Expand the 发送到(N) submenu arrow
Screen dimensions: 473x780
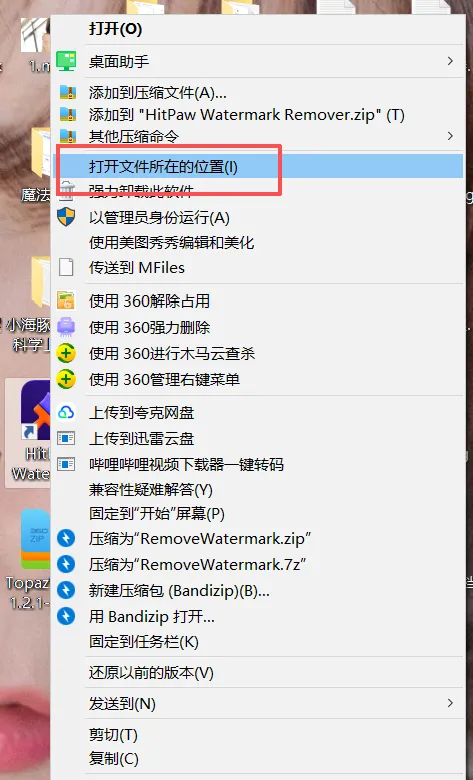(x=450, y=703)
